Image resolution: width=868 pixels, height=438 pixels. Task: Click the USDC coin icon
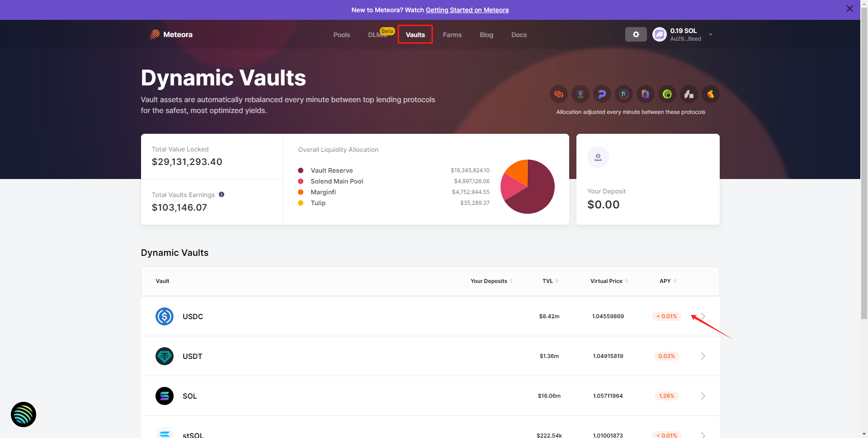tap(165, 316)
